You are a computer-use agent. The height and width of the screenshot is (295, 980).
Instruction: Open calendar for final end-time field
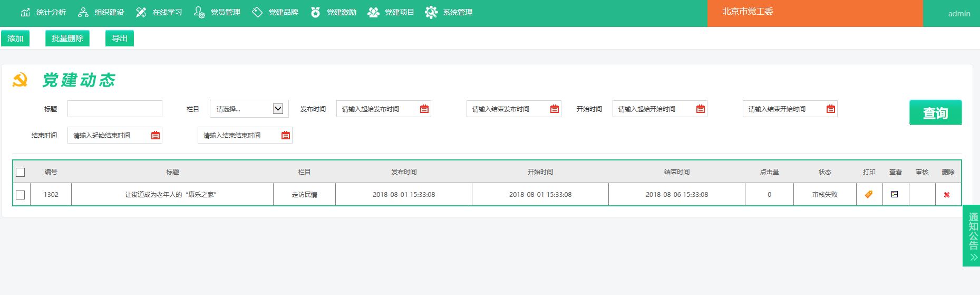(286, 136)
